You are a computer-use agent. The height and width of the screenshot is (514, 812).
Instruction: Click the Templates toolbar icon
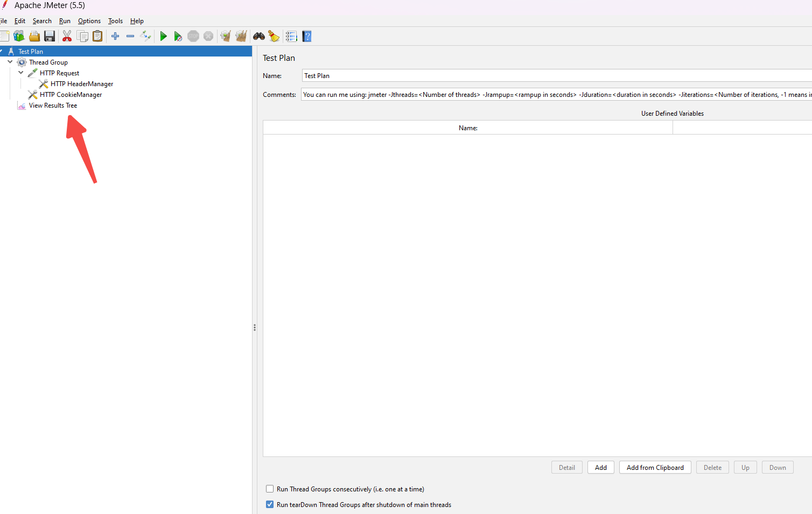[19, 36]
